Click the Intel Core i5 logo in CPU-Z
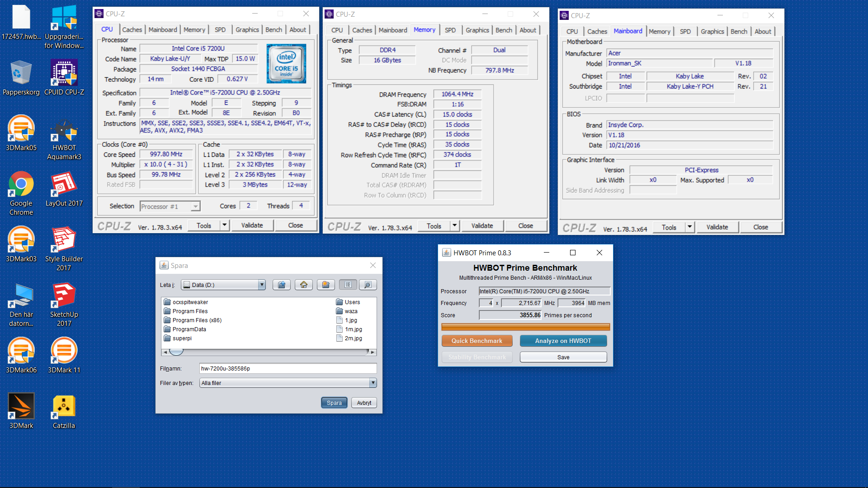 (x=286, y=63)
